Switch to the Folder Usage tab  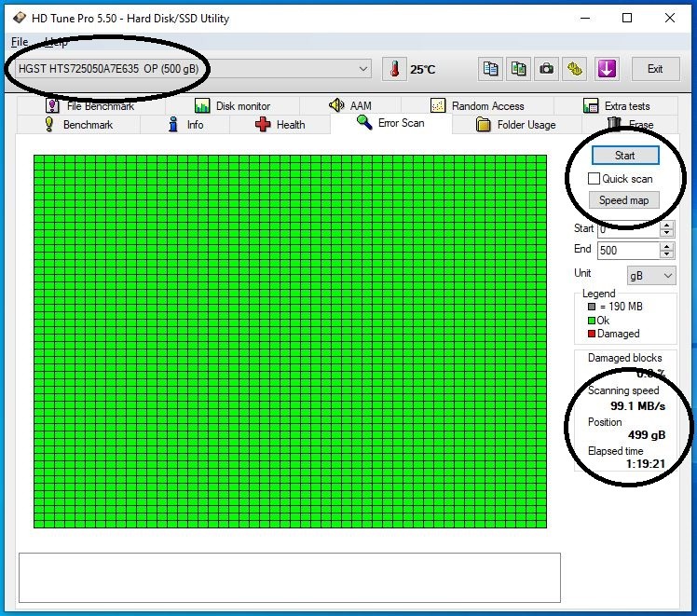coord(517,125)
